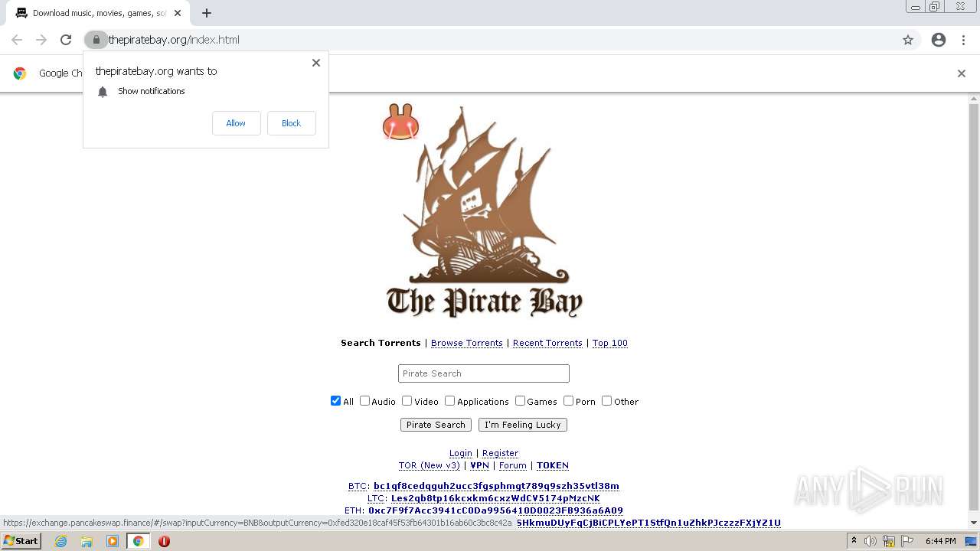
Task: Open the Windows Start menu
Action: pyautogui.click(x=21, y=541)
